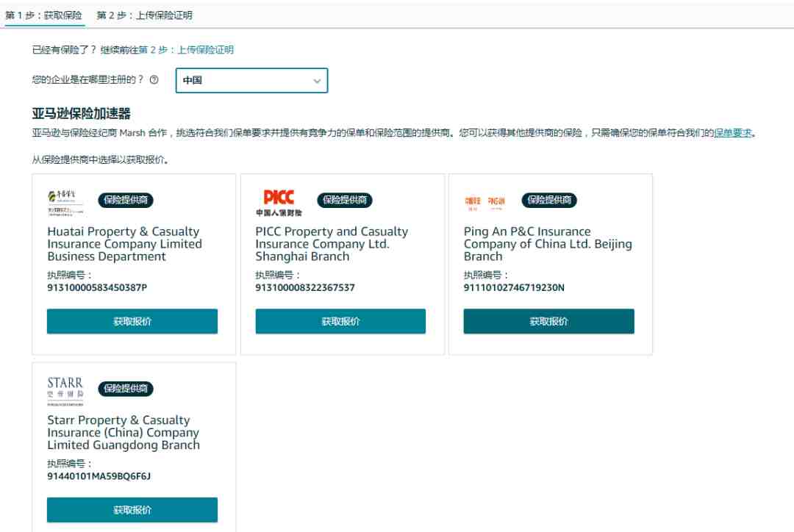Click 执照编号 label on Ping An card
Viewport: 794px width, 532px height.
pyautogui.click(x=486, y=275)
